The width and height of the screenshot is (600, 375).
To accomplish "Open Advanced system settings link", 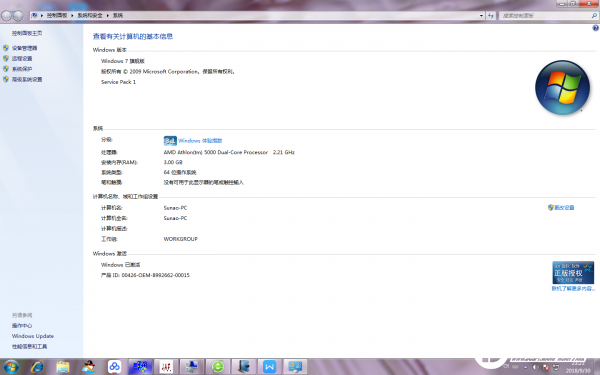I will 27,79.
